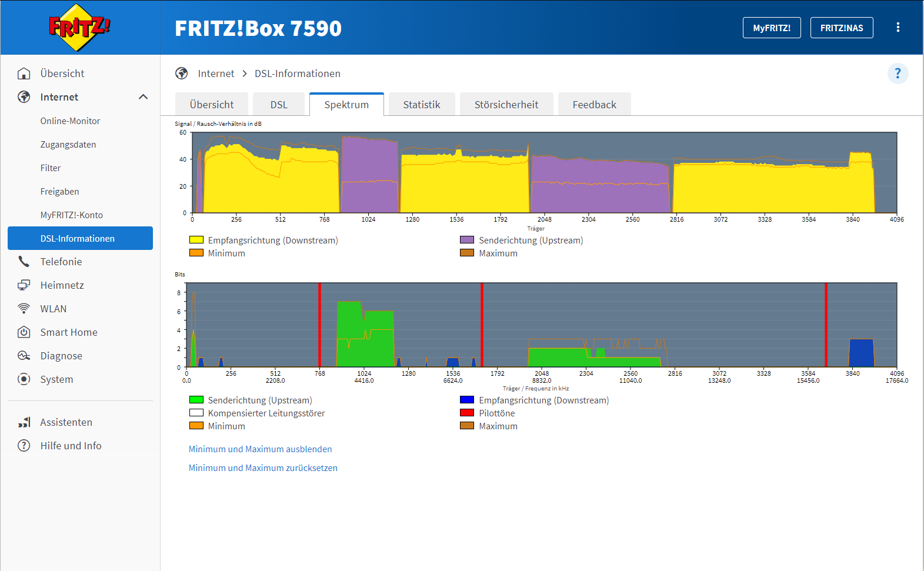Viewport: 924px width, 571px height.
Task: Click the Internet globe icon in sidebar
Action: click(x=24, y=97)
